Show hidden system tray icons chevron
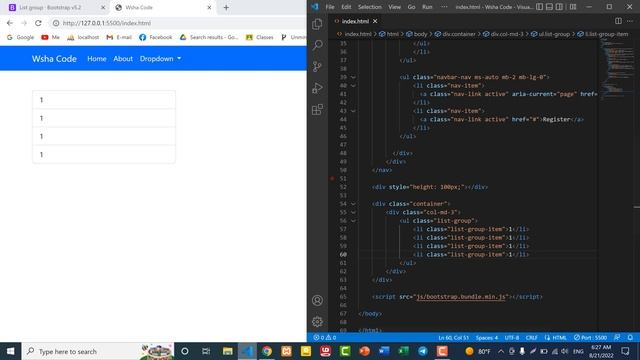640x360 pixels. [x=501, y=351]
